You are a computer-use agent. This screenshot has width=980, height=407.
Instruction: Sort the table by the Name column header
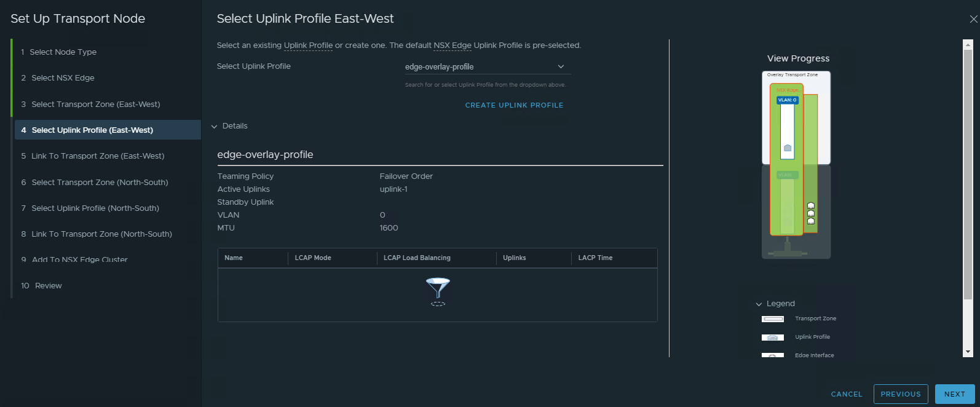[x=234, y=258]
